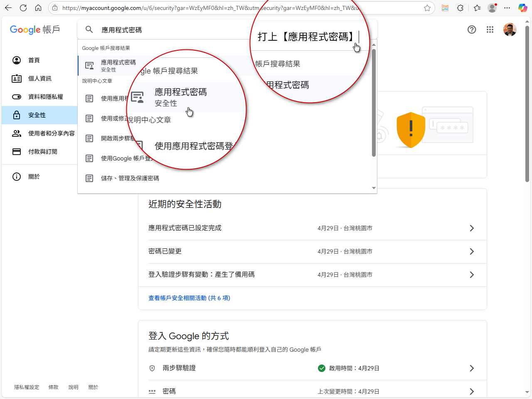Screen dimensions: 532x399
Task: Open the 條款 footer link
Action: [x=54, y=387]
